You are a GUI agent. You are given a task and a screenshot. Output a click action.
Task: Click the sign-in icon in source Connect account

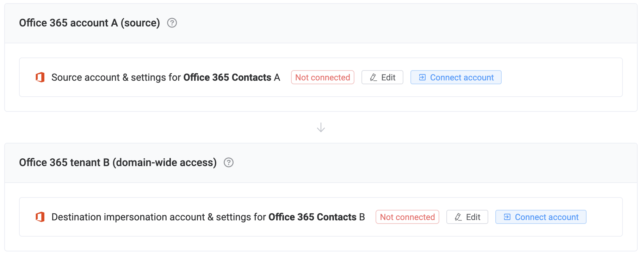coord(422,77)
